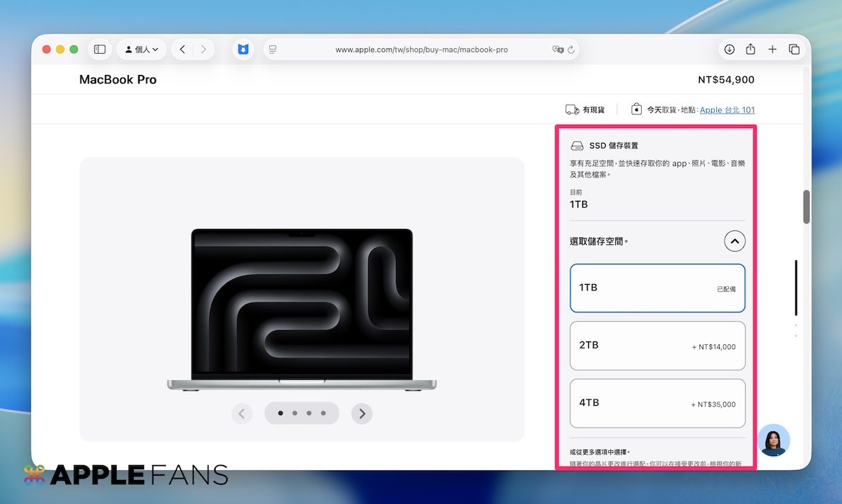Click the blue shield extension icon
The width and height of the screenshot is (842, 504).
pyautogui.click(x=243, y=49)
